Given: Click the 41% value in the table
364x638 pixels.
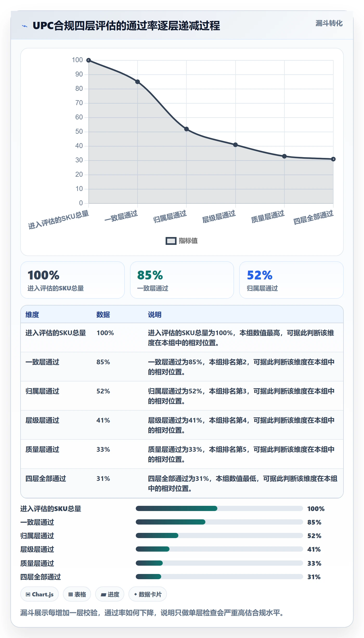Looking at the screenshot, I should (x=103, y=420).
